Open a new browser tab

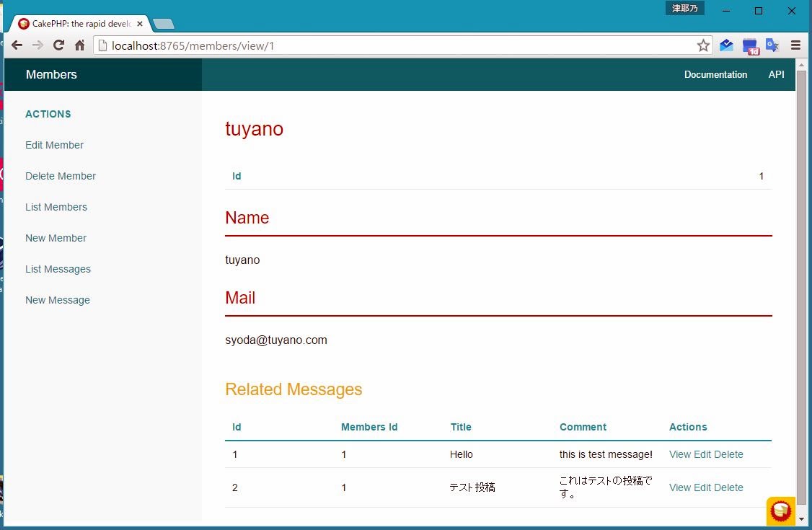tap(164, 25)
